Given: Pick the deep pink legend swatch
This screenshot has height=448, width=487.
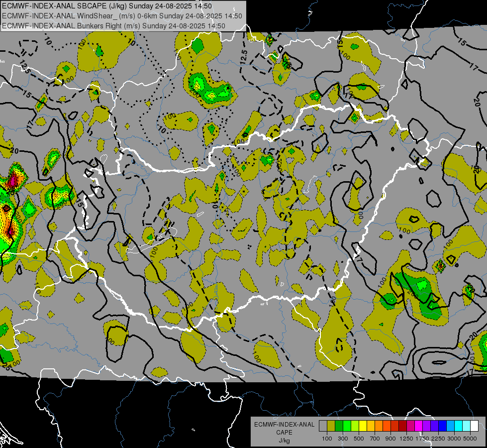Looking at the screenshot, I should tap(410, 426).
